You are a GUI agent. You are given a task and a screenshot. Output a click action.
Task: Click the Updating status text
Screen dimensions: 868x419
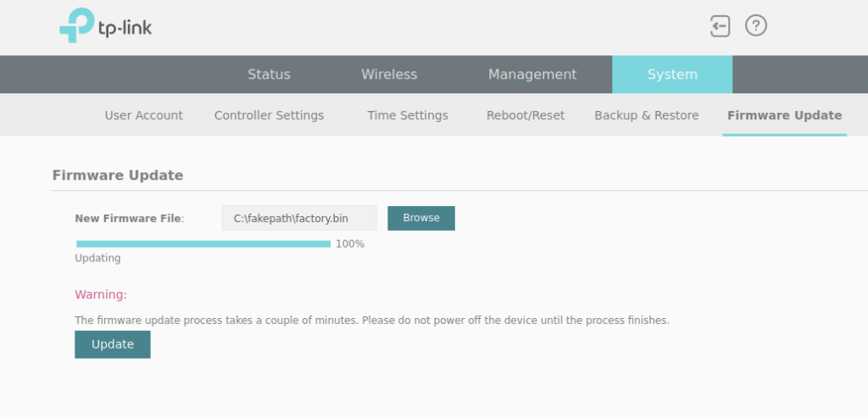(97, 259)
